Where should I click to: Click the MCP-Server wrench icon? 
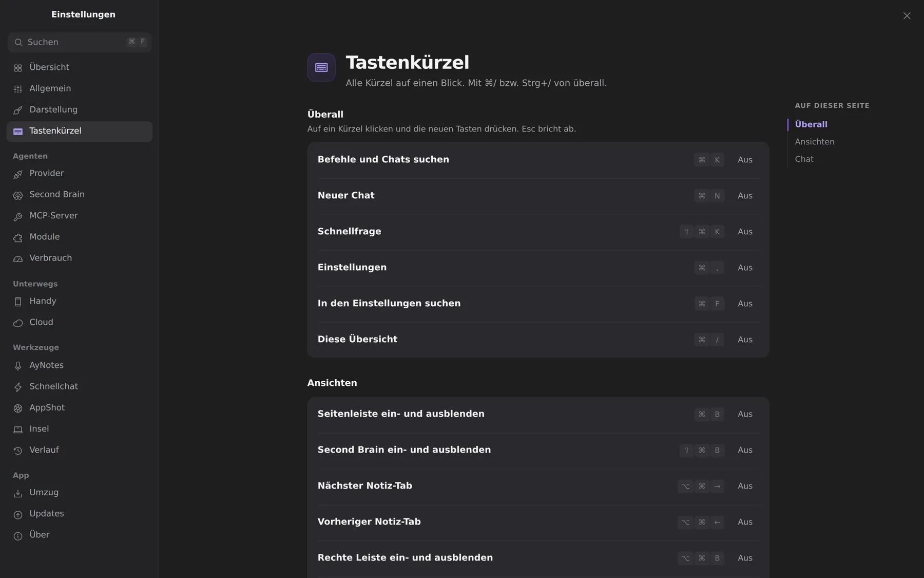(x=18, y=216)
